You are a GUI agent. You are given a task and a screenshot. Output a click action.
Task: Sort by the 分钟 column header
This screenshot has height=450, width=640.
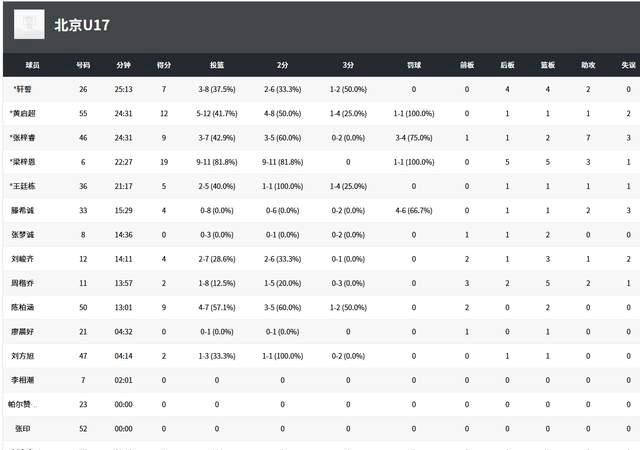tap(123, 65)
